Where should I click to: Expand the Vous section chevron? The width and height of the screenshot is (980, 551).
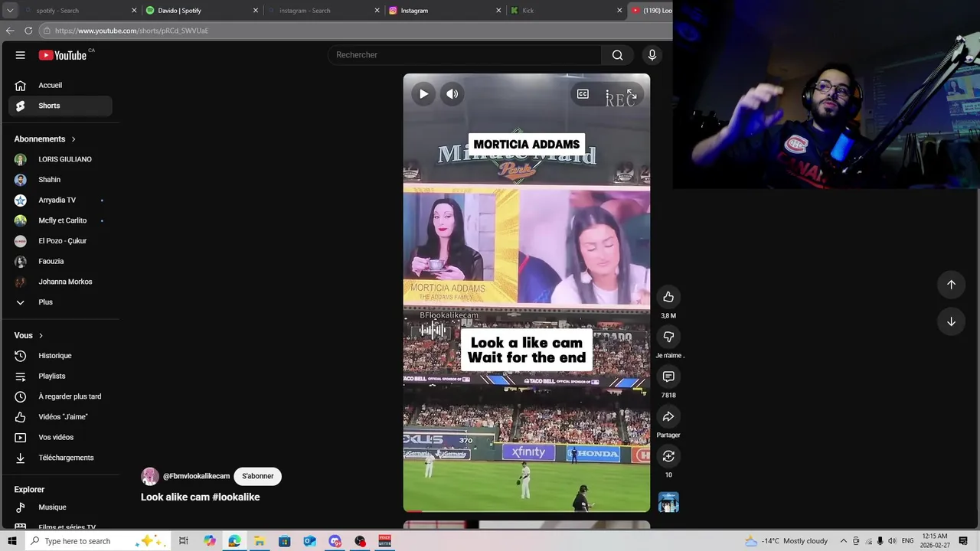(41, 335)
